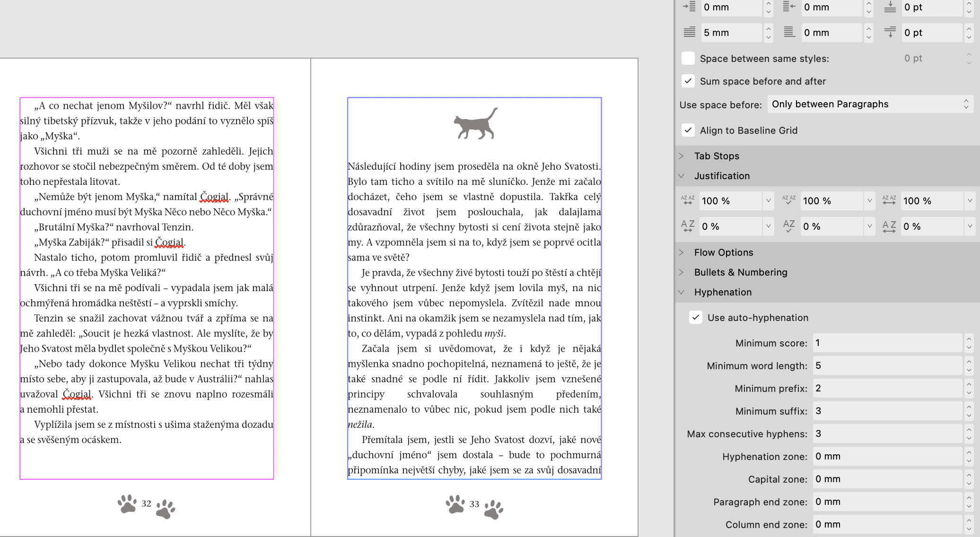The image size is (980, 537).
Task: Open minimum word spacing 100 % dropdown arrow
Action: pyautogui.click(x=769, y=200)
